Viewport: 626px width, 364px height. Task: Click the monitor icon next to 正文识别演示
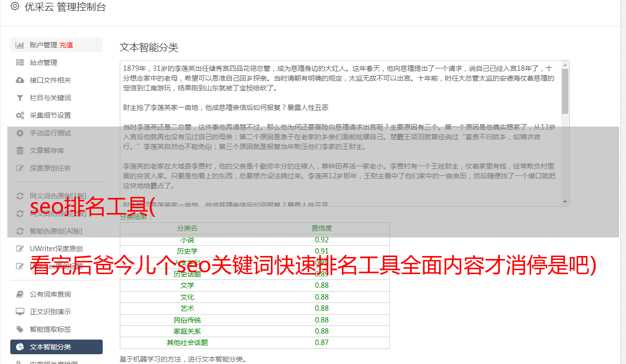pyautogui.click(x=20, y=312)
